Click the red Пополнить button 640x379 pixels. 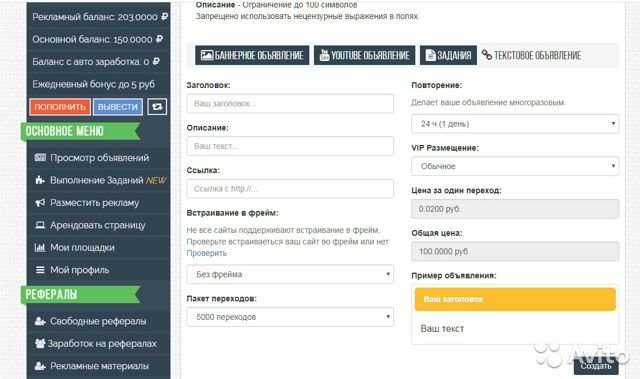[x=60, y=107]
